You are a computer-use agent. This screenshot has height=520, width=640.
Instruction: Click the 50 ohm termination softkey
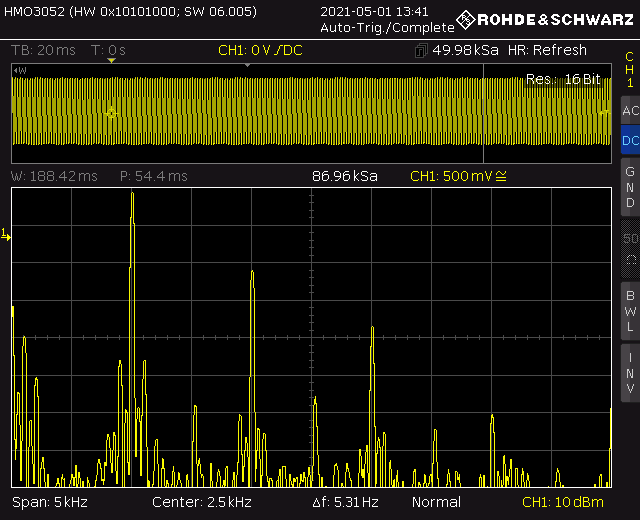click(629, 248)
